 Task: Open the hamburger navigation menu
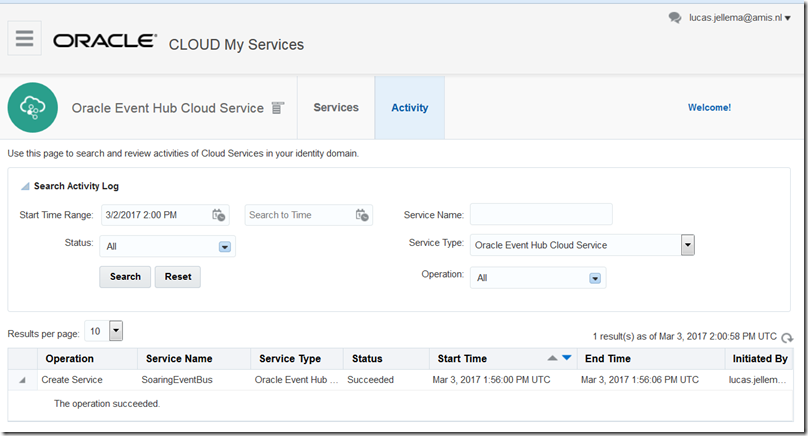(25, 39)
